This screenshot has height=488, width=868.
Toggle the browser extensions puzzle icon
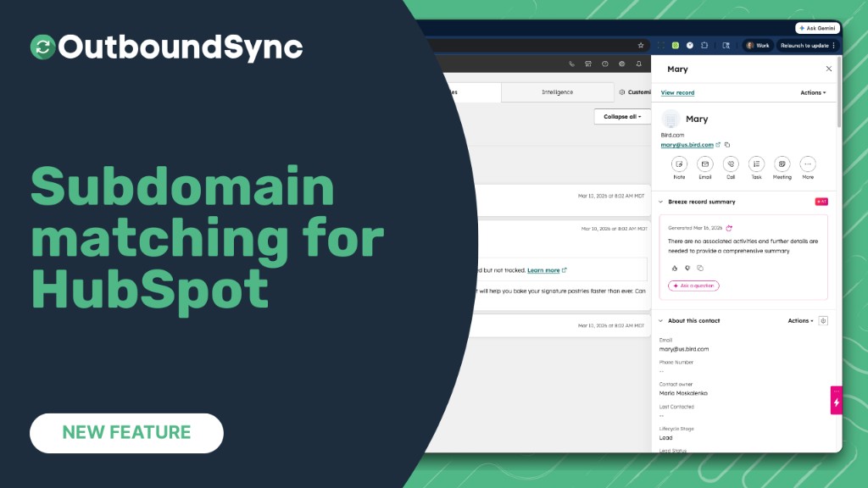tap(704, 45)
